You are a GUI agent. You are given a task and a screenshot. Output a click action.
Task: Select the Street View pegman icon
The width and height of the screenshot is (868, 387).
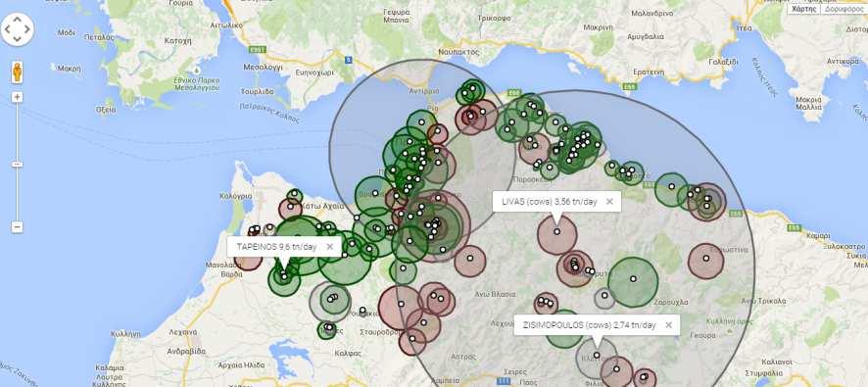(18, 72)
